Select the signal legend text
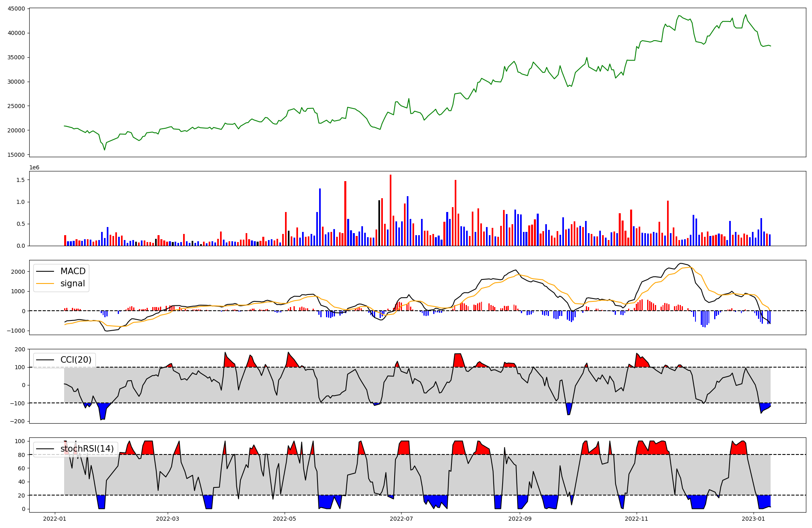The height and width of the screenshot is (528, 812). (x=73, y=284)
